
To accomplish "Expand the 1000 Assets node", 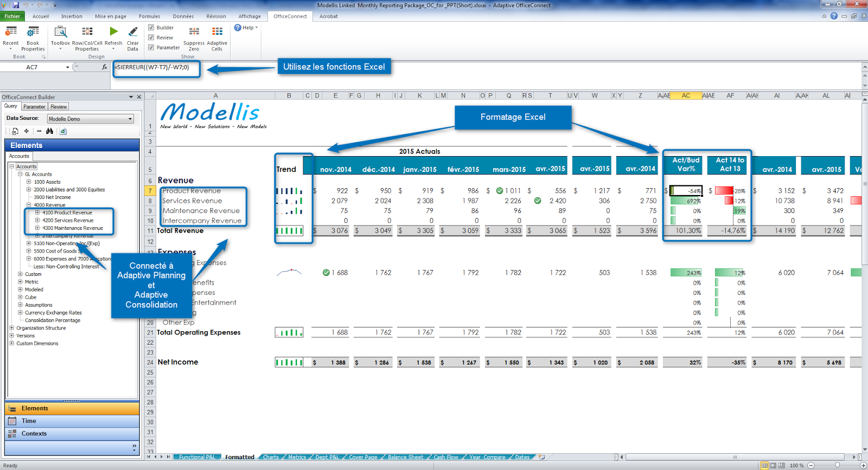I will [29, 182].
